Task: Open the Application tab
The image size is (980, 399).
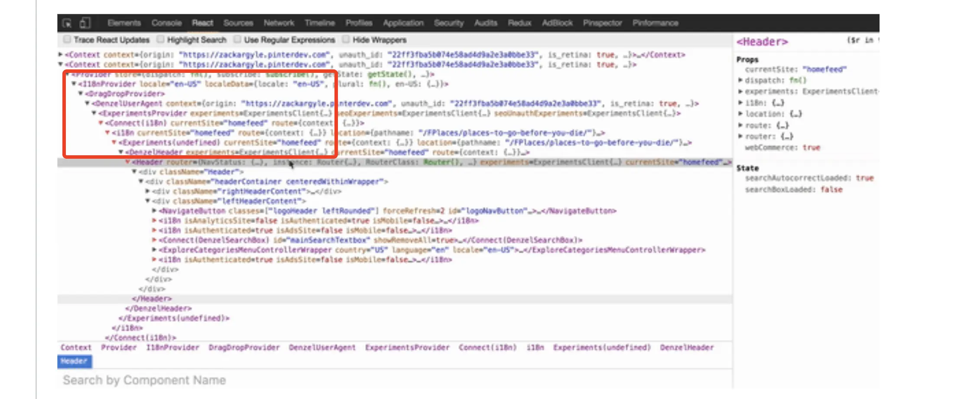Action: [x=403, y=23]
